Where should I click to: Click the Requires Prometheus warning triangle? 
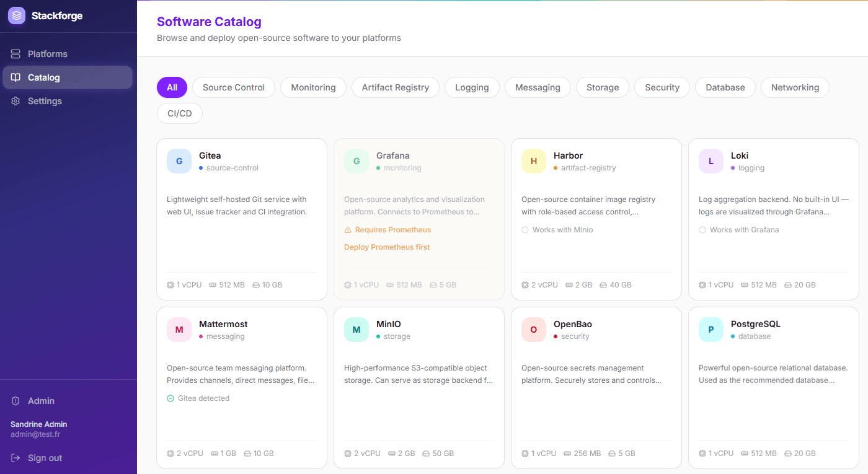click(x=348, y=230)
